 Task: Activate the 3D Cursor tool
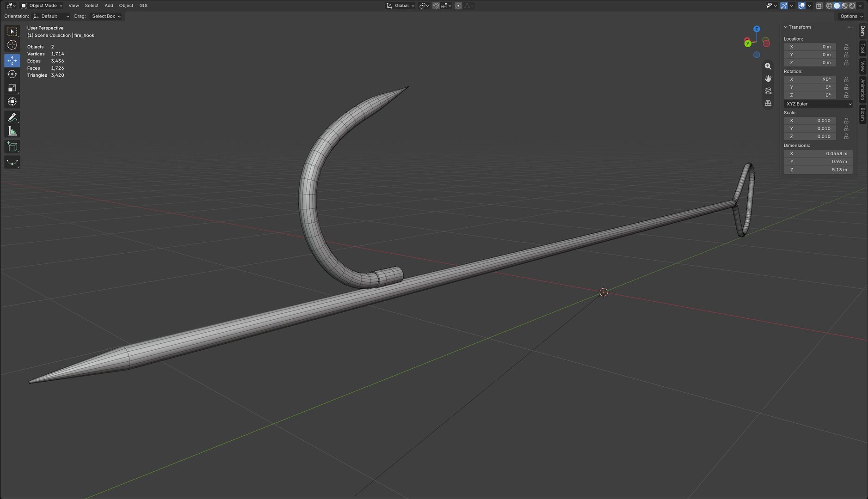[12, 45]
